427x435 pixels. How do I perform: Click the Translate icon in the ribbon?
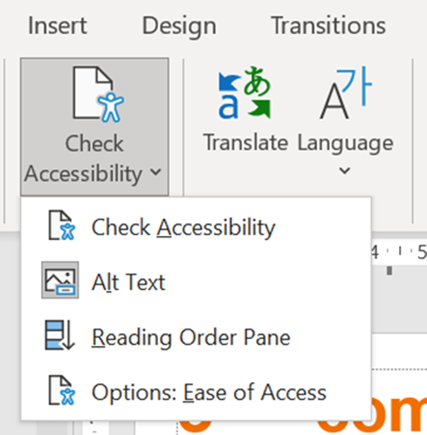[244, 93]
